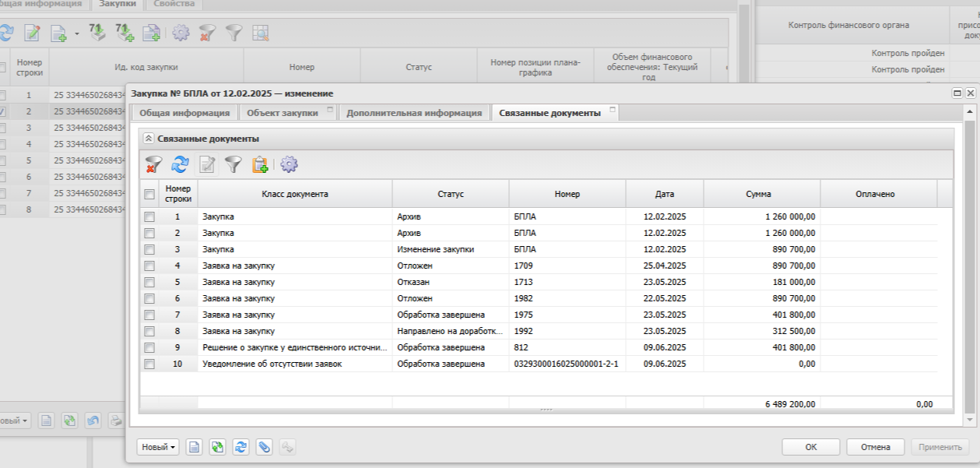
Task: Click the dialog's vertical scrollbar
Action: point(969,265)
